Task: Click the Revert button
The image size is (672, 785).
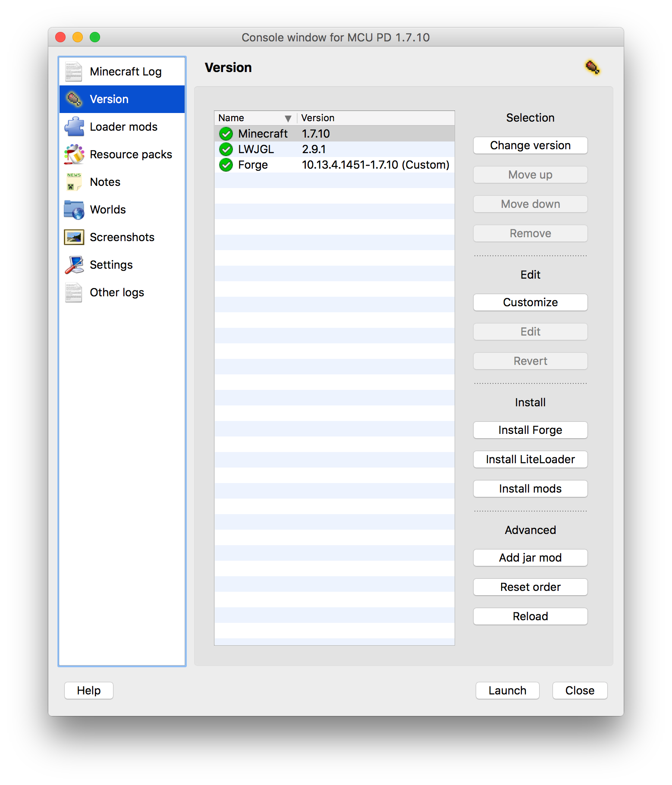Action: tap(531, 361)
